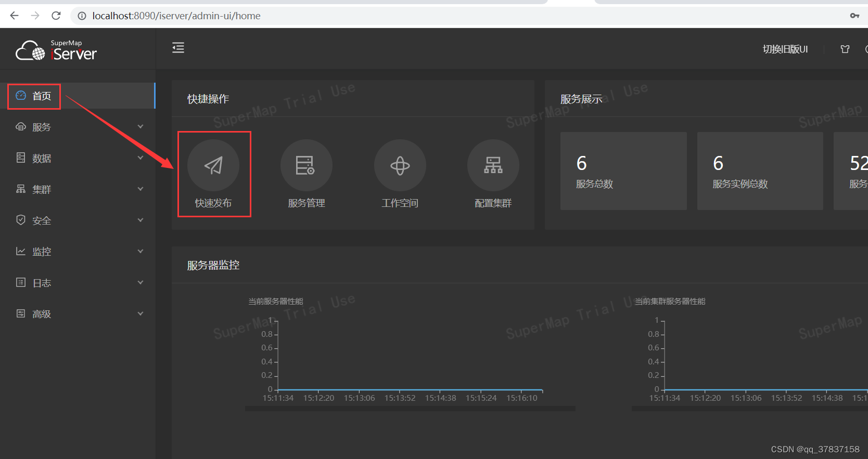Click 切换旧版UI link
The width and height of the screenshot is (868, 459).
[x=785, y=49]
